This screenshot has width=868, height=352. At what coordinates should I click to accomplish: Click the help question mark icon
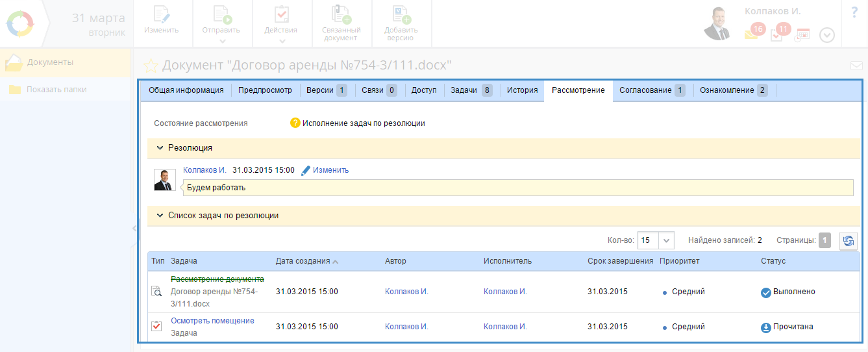854,12
